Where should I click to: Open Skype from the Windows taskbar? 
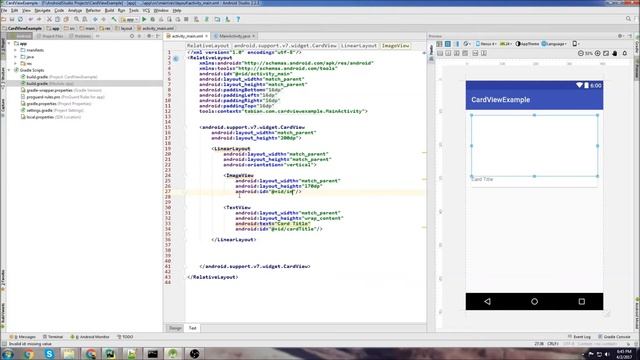[49, 354]
